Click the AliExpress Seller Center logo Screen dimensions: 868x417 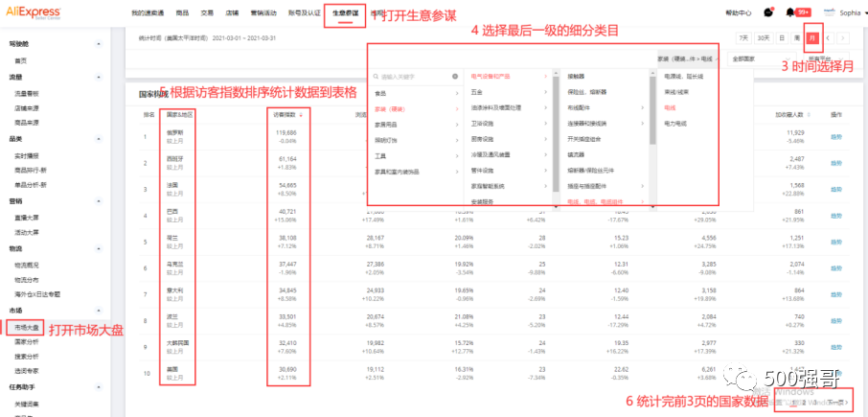[x=34, y=12]
